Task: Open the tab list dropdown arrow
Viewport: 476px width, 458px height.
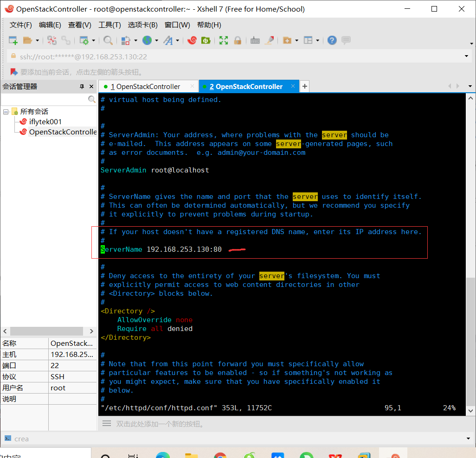Action: 470,86
